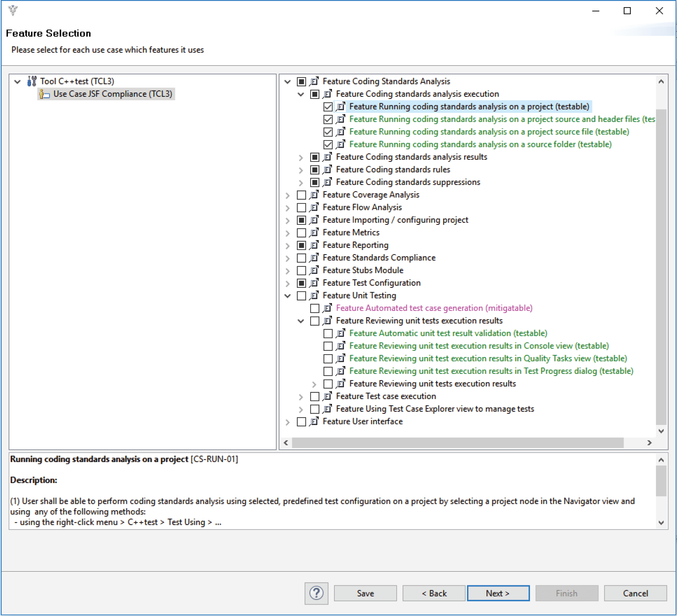Image resolution: width=677 pixels, height=616 pixels.
Task: Click the feature icon next to Feature Unit Testing
Action: coord(314,295)
